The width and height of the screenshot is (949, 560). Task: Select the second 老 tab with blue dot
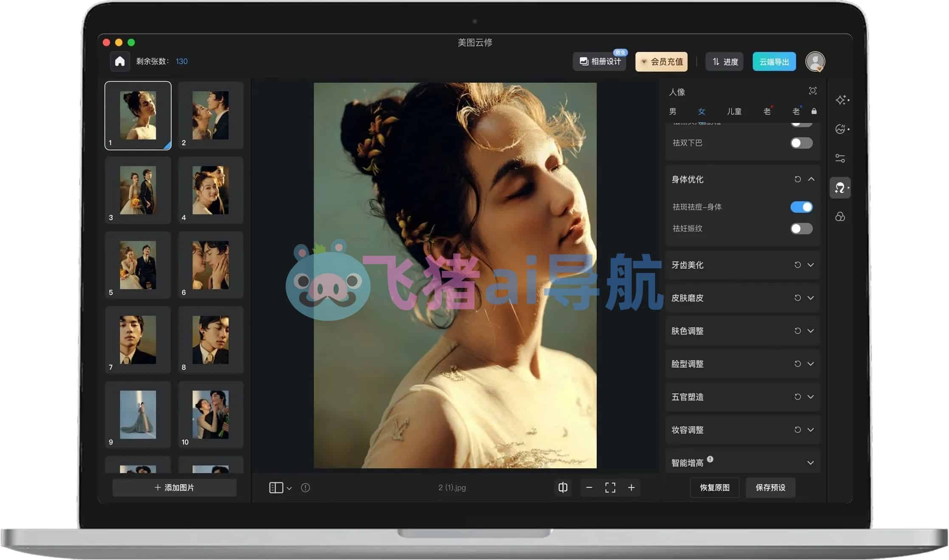coord(796,111)
